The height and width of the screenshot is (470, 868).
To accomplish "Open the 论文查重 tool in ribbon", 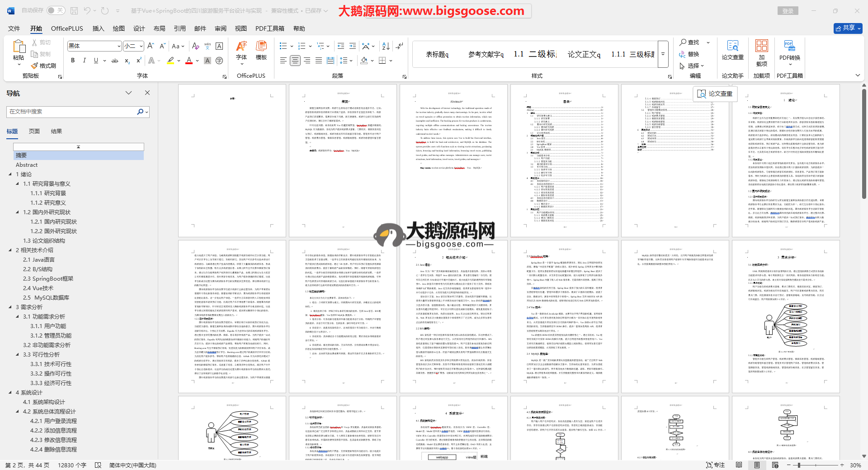I will 732,50.
